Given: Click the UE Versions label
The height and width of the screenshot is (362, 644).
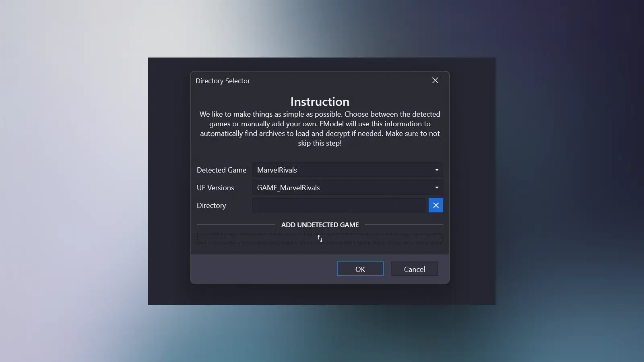Looking at the screenshot, I should pyautogui.click(x=215, y=187).
